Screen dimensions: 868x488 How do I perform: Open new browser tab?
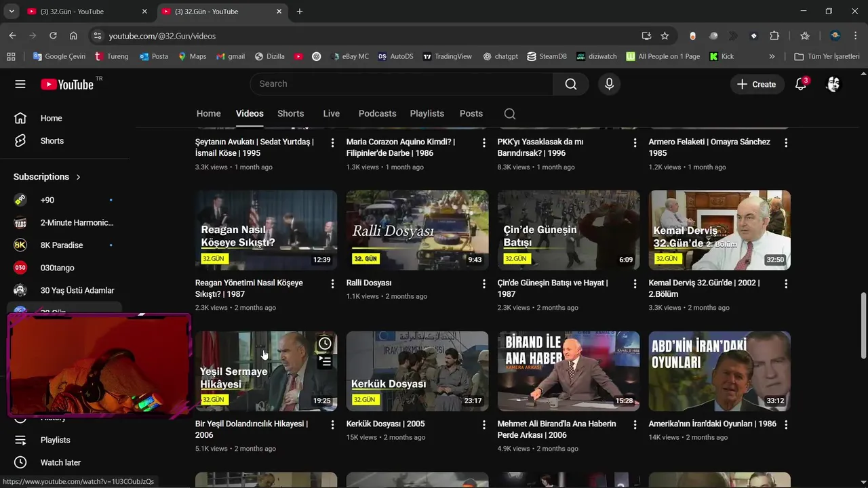pos(300,12)
